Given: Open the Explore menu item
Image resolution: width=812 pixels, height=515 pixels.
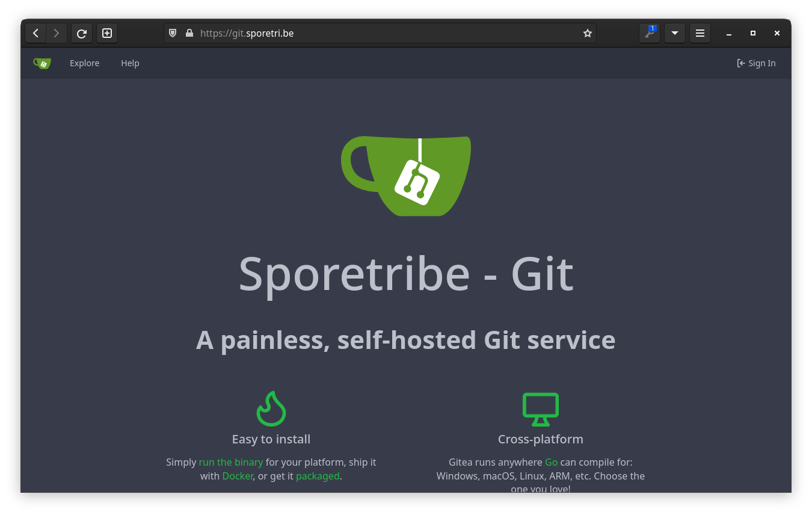Looking at the screenshot, I should tap(84, 63).
